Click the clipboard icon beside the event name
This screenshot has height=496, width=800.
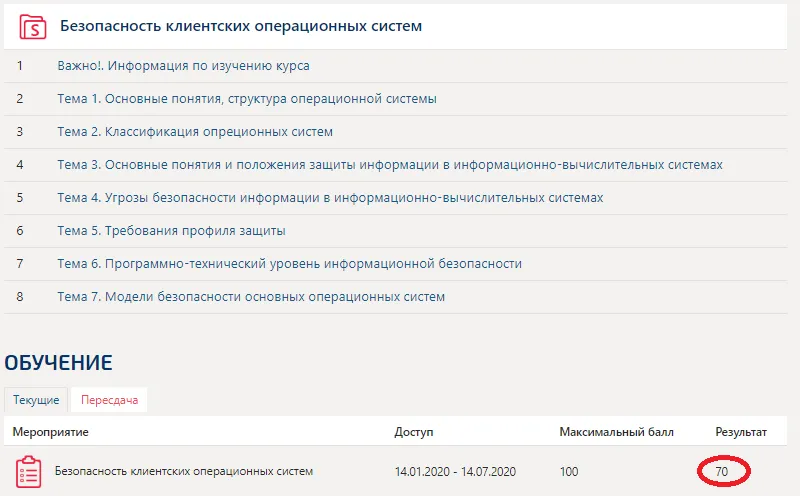29,471
